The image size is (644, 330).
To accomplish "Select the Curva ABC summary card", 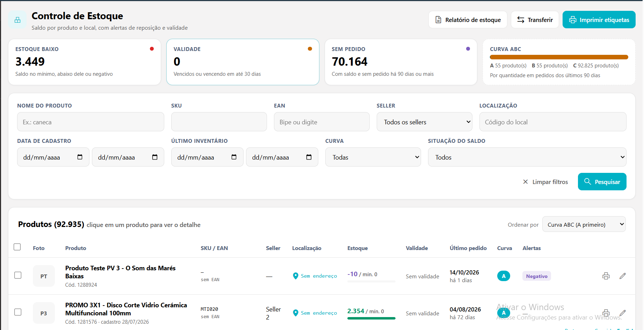I will click(559, 62).
